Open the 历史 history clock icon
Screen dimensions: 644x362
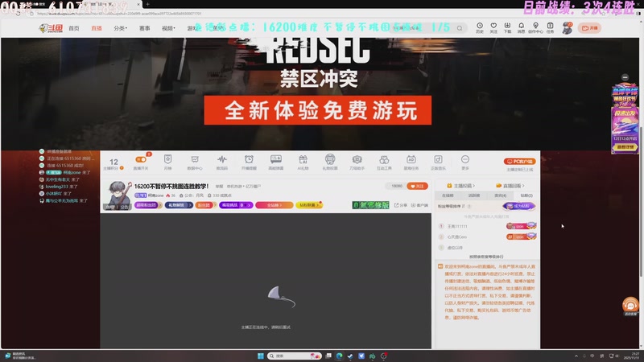click(x=479, y=27)
